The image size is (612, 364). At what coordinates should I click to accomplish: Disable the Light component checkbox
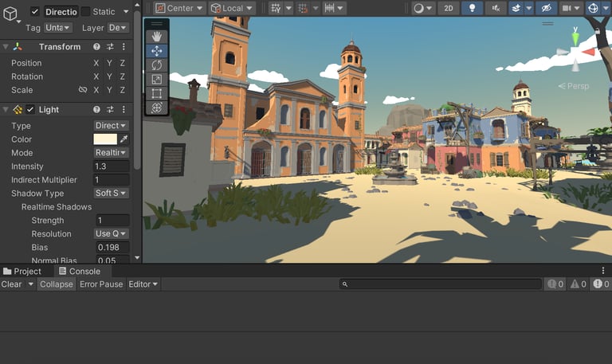pyautogui.click(x=30, y=109)
